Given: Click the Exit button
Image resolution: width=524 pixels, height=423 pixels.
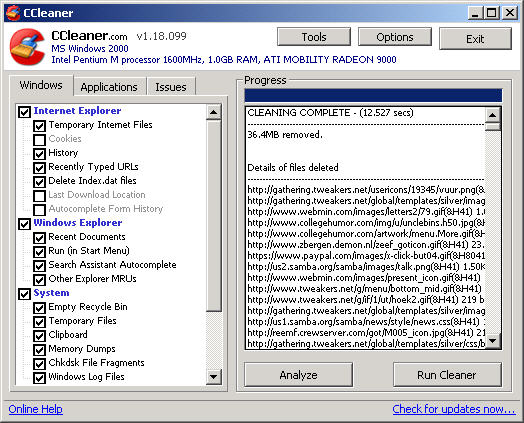Looking at the screenshot, I should coord(475,39).
